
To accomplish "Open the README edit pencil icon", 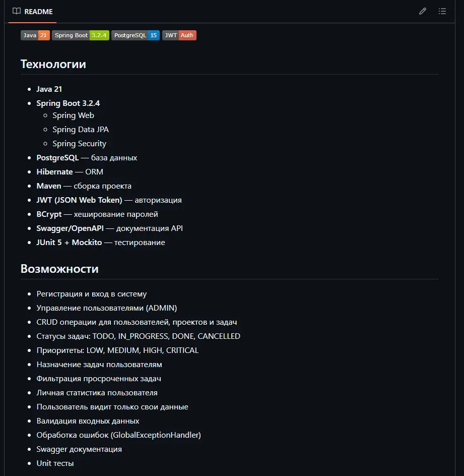I will pyautogui.click(x=422, y=11).
